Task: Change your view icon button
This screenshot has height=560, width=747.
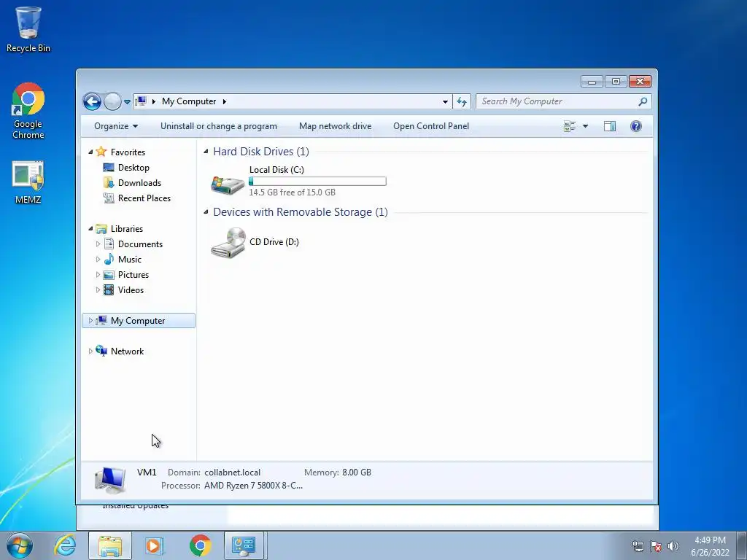Action: click(x=570, y=126)
